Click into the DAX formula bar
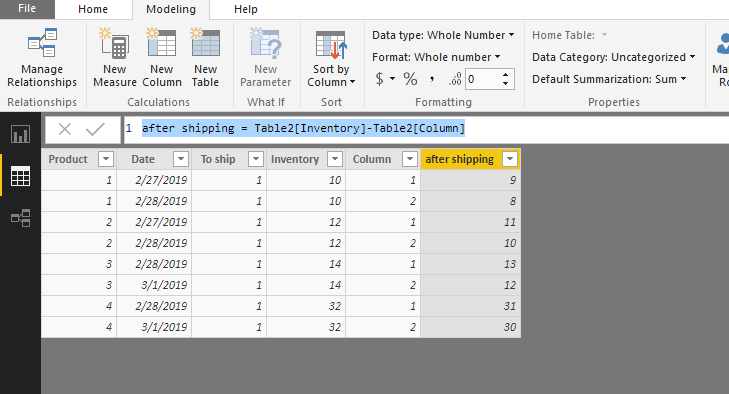The height and width of the screenshot is (394, 729). (x=426, y=129)
